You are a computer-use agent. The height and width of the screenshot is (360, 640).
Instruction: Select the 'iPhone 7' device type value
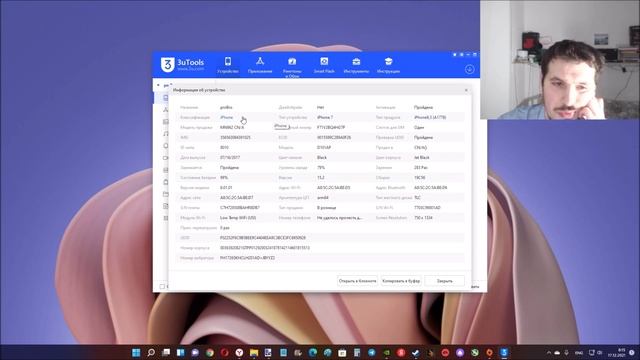point(325,118)
